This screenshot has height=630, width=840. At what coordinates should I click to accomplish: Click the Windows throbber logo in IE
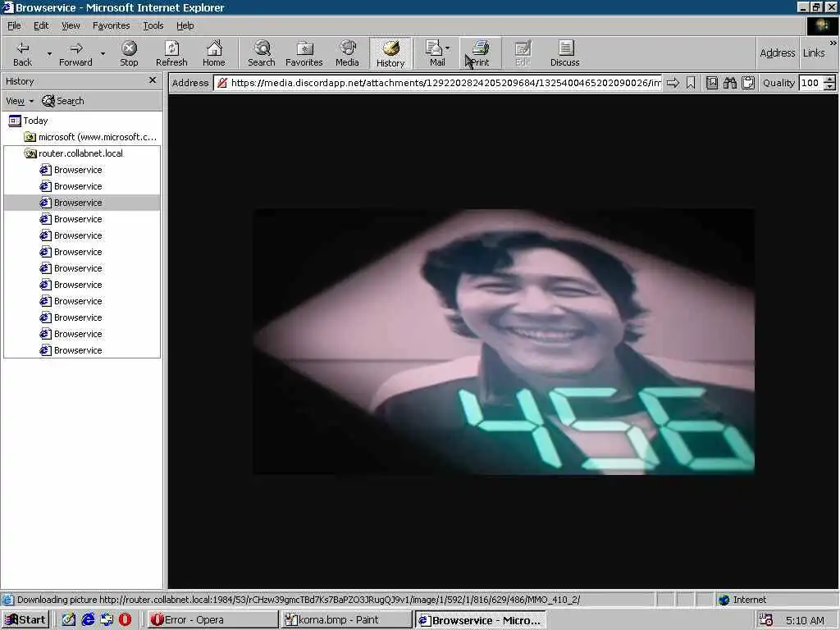(x=822, y=25)
